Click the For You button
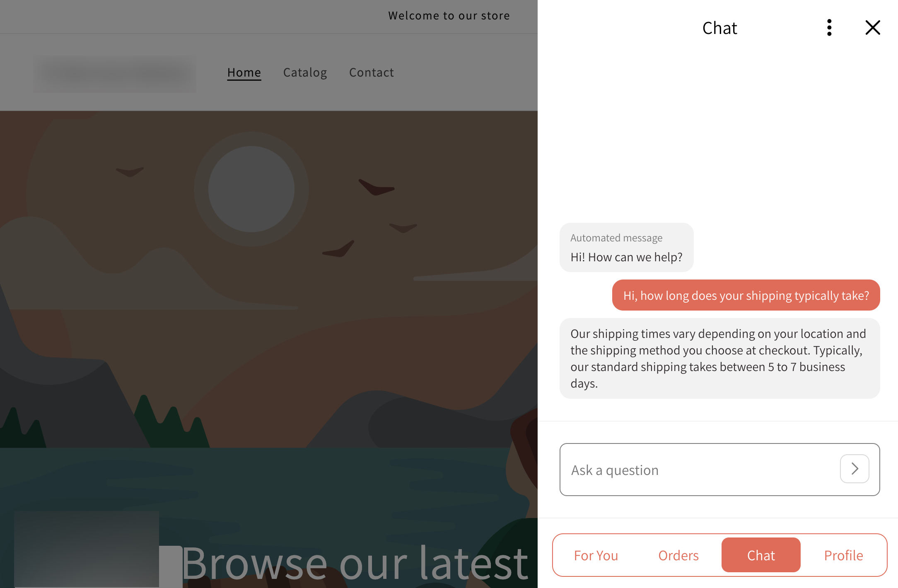 [595, 554]
